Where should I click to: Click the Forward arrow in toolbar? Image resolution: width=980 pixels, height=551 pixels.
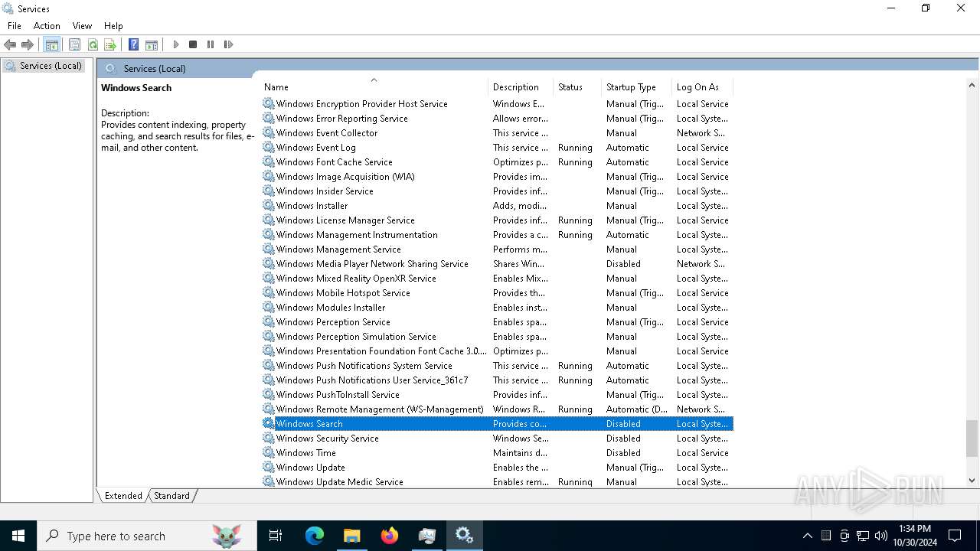click(x=28, y=44)
